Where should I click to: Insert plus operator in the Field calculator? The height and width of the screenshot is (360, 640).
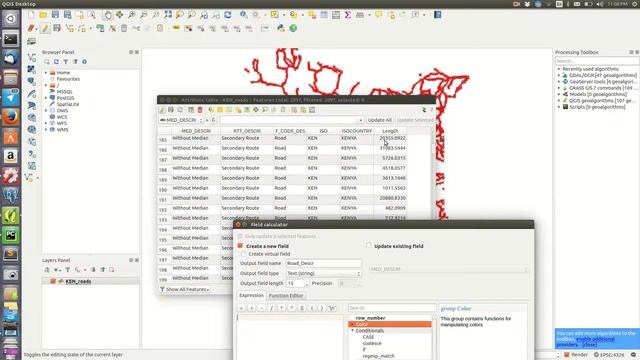[x=251, y=308]
